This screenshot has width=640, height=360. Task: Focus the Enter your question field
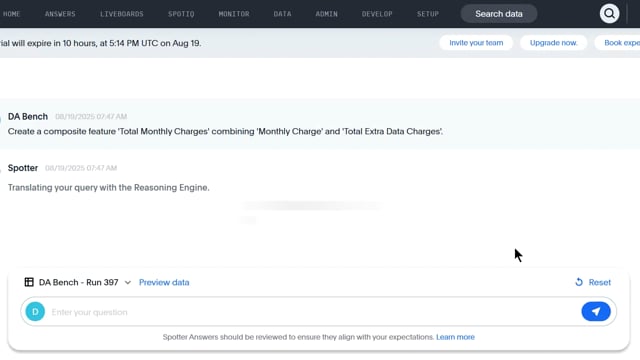pyautogui.click(x=312, y=312)
